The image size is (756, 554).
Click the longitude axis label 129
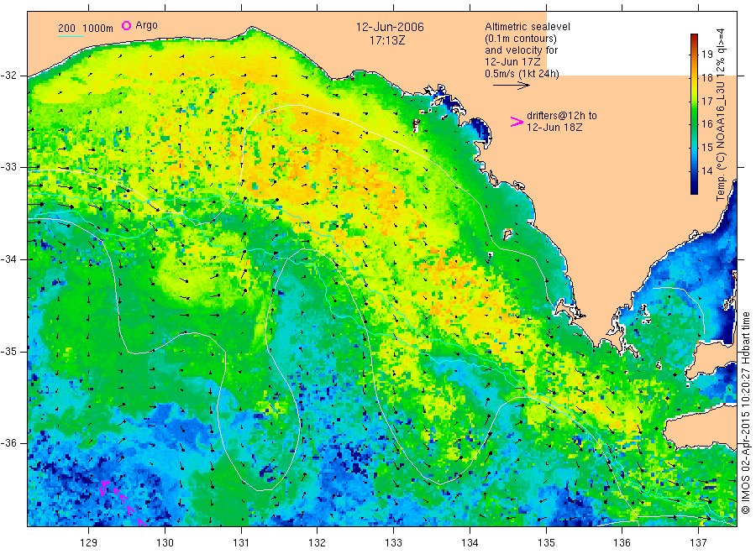(x=89, y=543)
